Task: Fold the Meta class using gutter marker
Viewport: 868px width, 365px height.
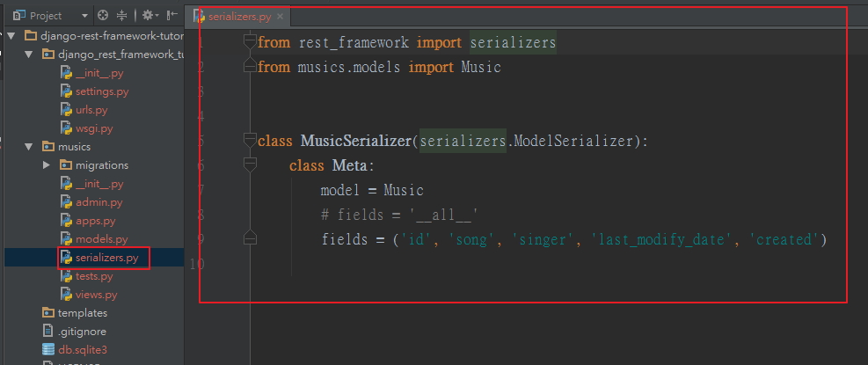Action: [x=251, y=165]
